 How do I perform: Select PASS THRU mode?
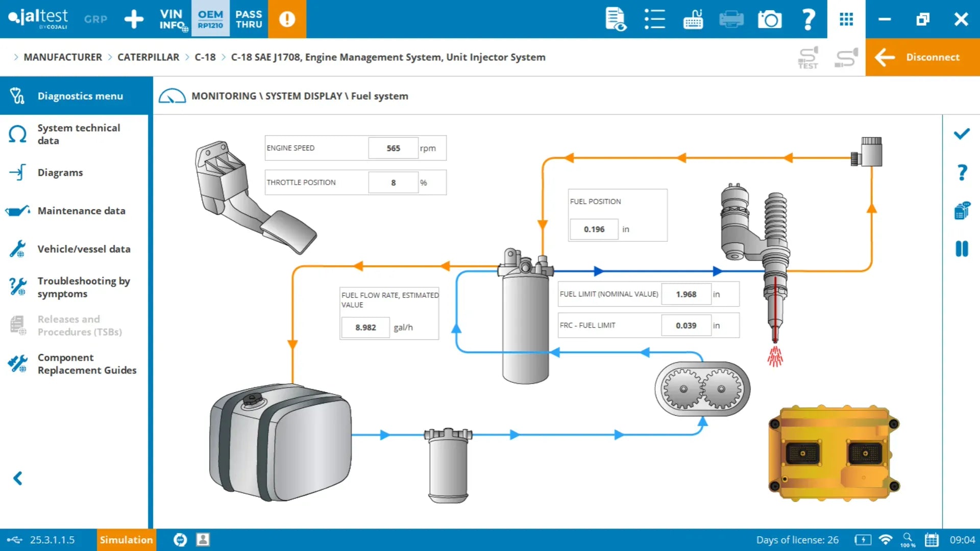click(249, 19)
